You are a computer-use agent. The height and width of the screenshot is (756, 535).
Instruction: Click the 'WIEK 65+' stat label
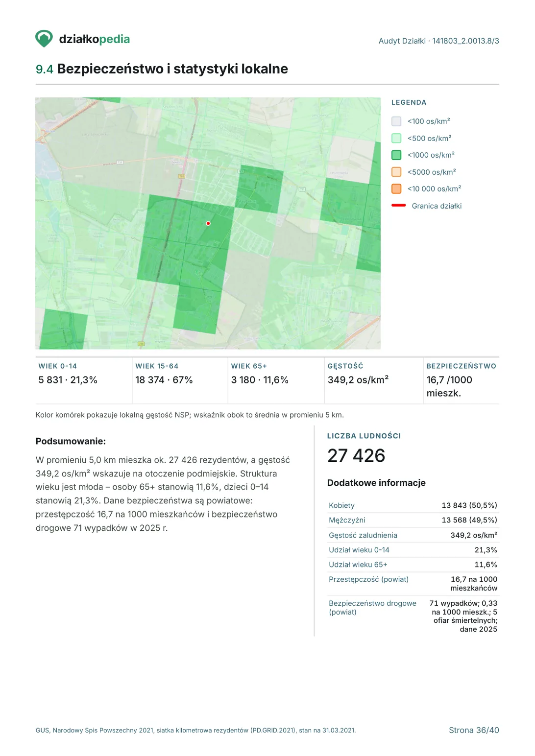pos(249,366)
